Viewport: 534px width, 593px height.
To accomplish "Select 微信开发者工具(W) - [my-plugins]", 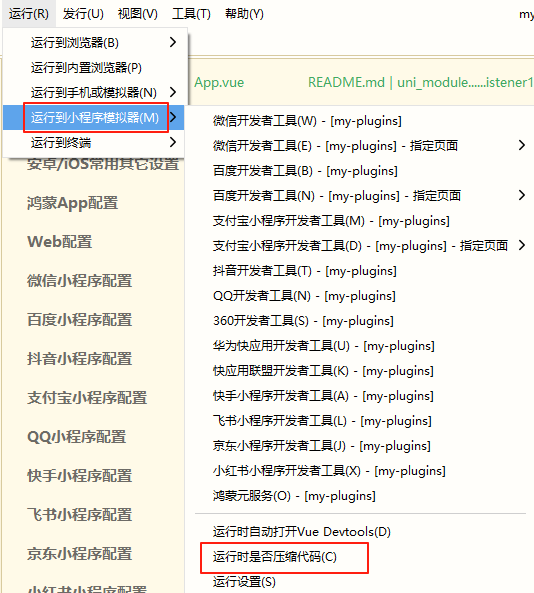I will (x=307, y=121).
